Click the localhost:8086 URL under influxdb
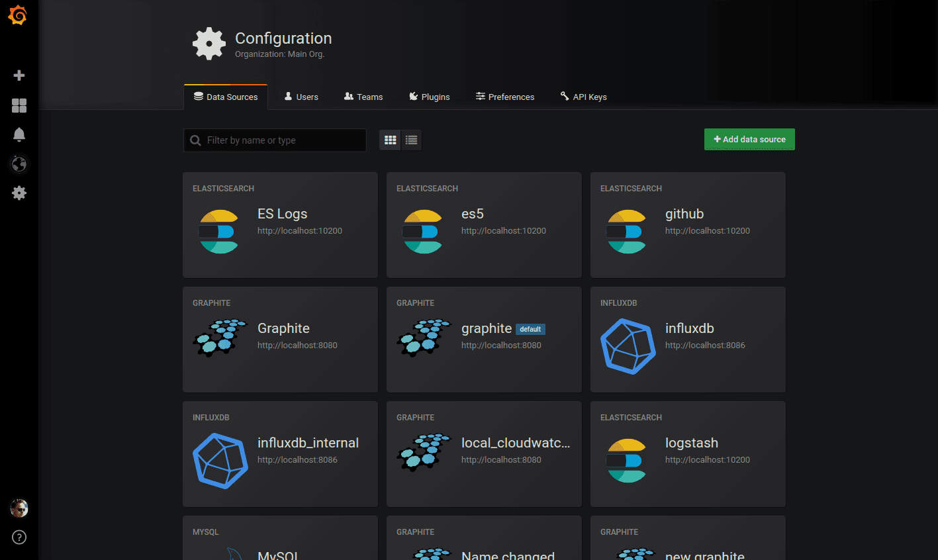This screenshot has height=560, width=938. coord(705,346)
